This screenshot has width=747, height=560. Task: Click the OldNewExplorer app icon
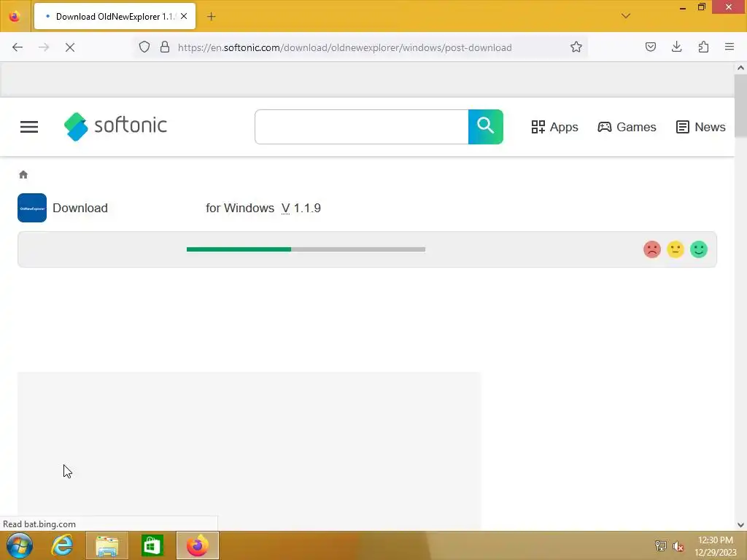tap(32, 208)
